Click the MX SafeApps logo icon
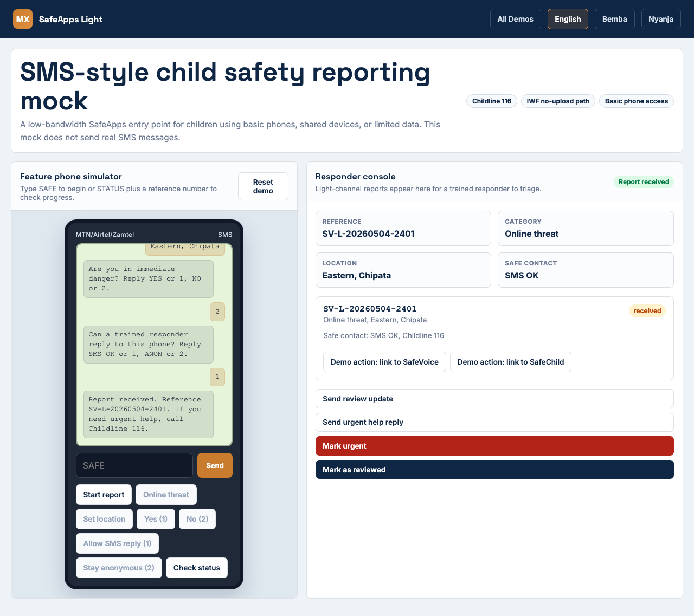This screenshot has width=694, height=616. pos(23,19)
